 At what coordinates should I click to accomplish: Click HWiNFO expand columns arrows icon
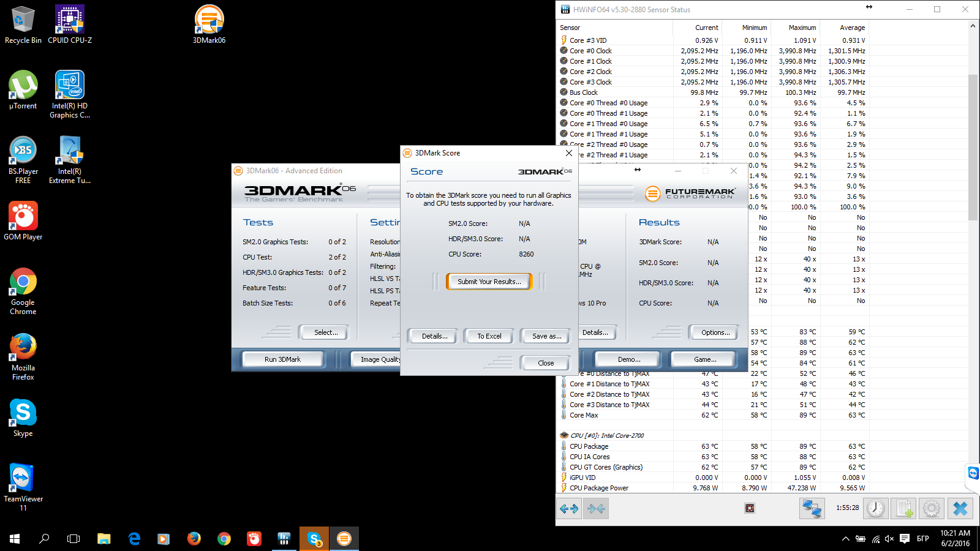click(x=569, y=509)
